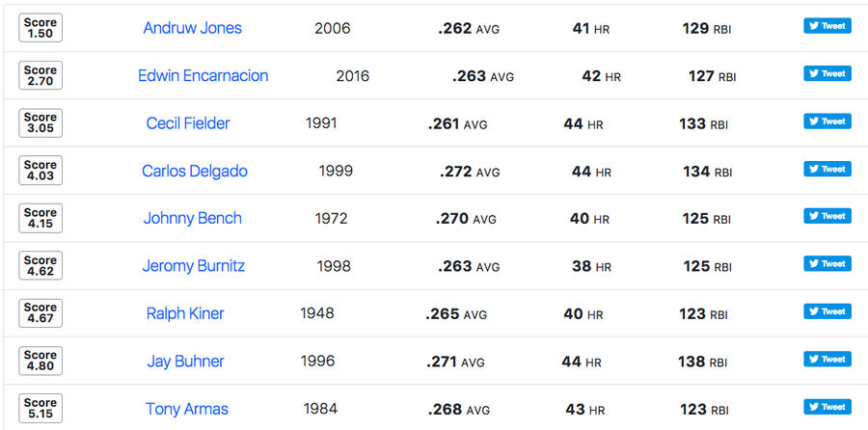Tweet Jay Buhner's 1996 stat line
This screenshot has height=430, width=868.
827,359
